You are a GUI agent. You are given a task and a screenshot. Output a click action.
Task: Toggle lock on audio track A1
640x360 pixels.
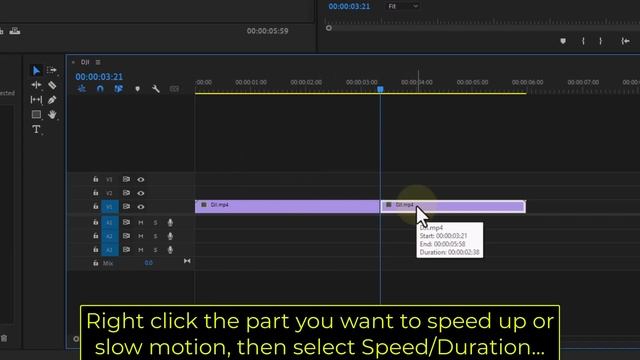coord(96,222)
